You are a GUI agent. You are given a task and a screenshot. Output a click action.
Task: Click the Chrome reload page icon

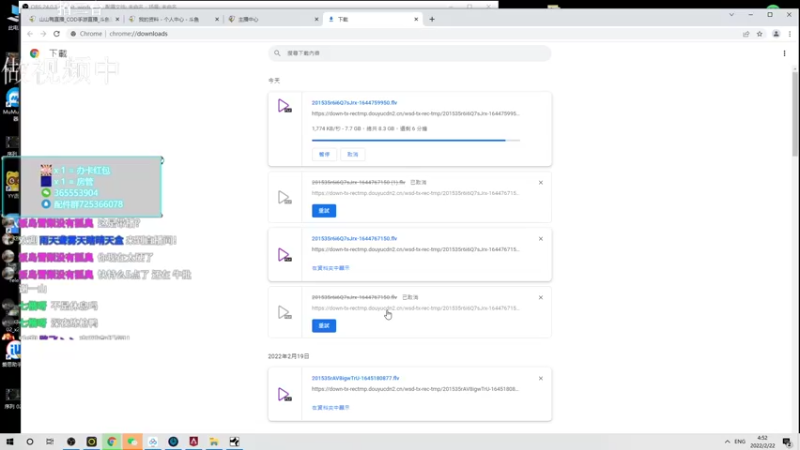(x=57, y=34)
